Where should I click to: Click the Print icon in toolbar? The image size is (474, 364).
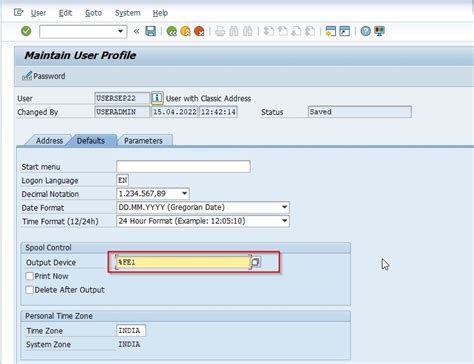click(220, 32)
